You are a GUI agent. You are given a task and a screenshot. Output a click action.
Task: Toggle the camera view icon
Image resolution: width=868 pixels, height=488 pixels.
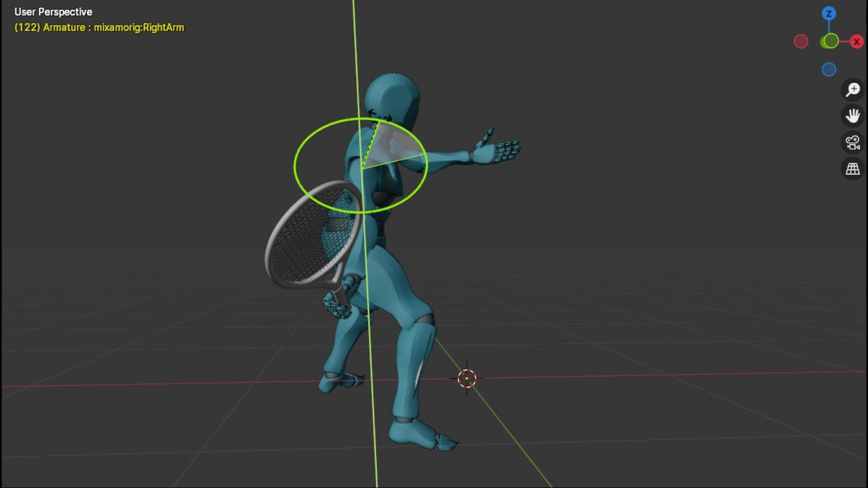(854, 142)
